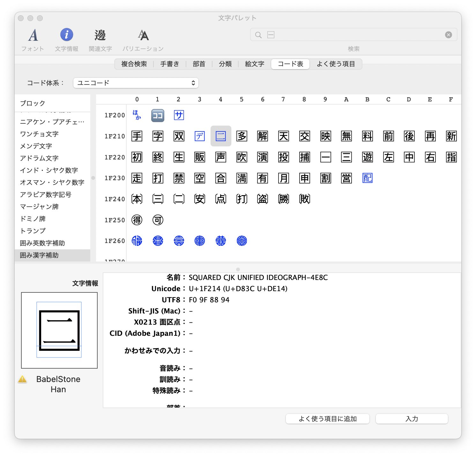Switch to the 部首 tab
The height and width of the screenshot is (456, 476).
pos(199,64)
